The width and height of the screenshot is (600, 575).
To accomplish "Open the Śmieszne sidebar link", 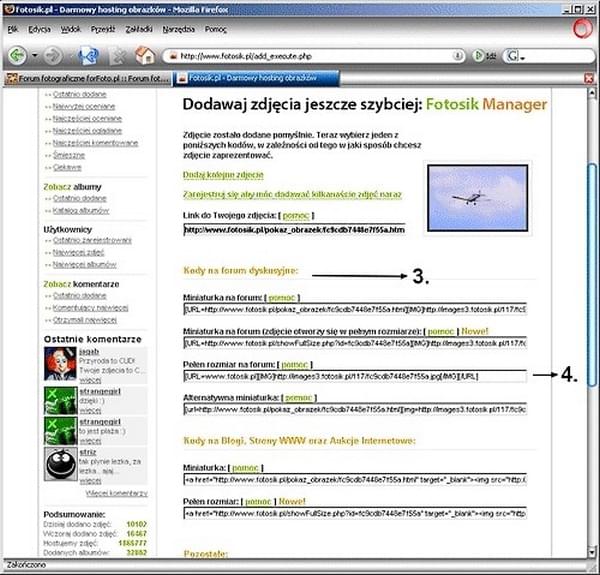I will [69, 155].
